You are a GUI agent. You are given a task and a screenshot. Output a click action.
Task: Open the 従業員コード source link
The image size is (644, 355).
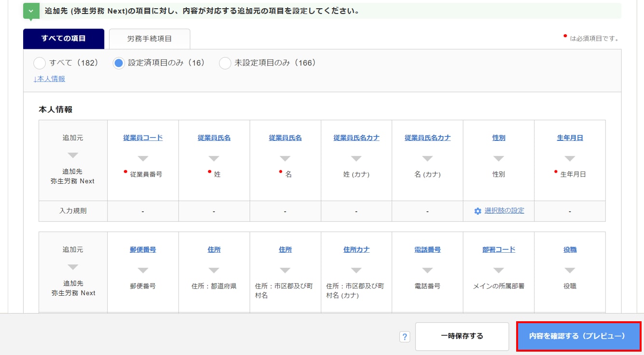coord(143,138)
